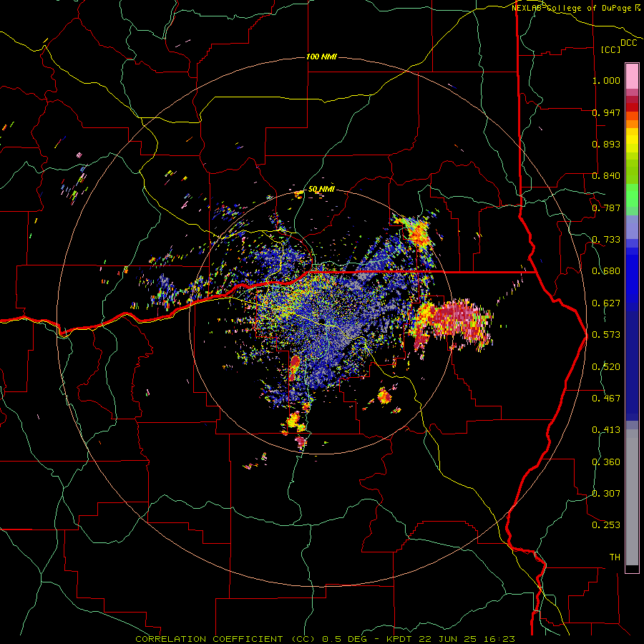Click the 0.893 color scale value
Screen dimensions: 644x644
point(606,144)
